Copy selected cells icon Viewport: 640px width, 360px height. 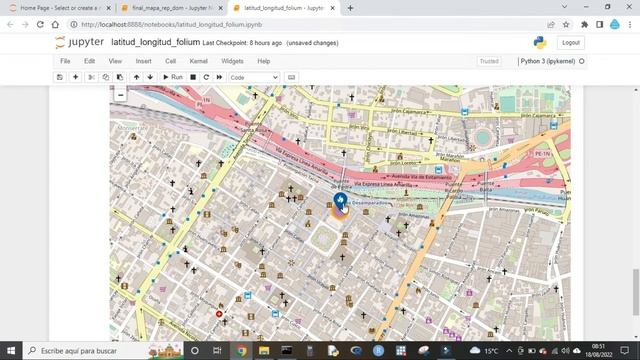106,77
